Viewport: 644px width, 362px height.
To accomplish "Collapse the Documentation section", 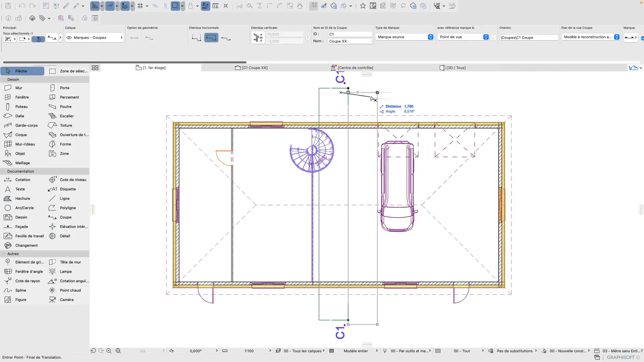I will click(x=20, y=171).
